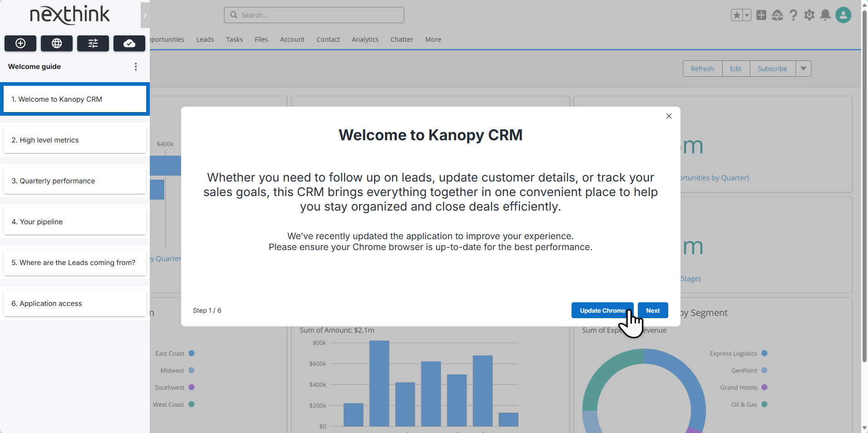The image size is (868, 433).
Task: Click the circled plus icon in Nexthink panel
Action: pos(20,43)
